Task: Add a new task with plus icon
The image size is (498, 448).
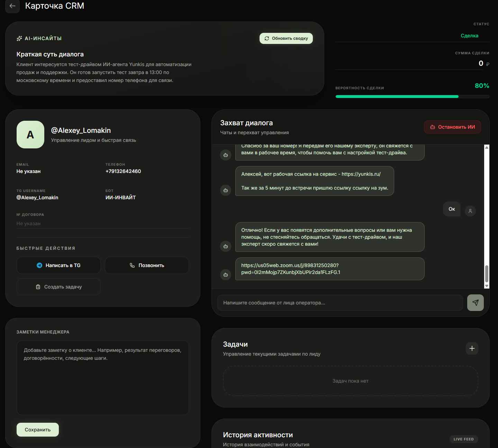Action: [472, 348]
